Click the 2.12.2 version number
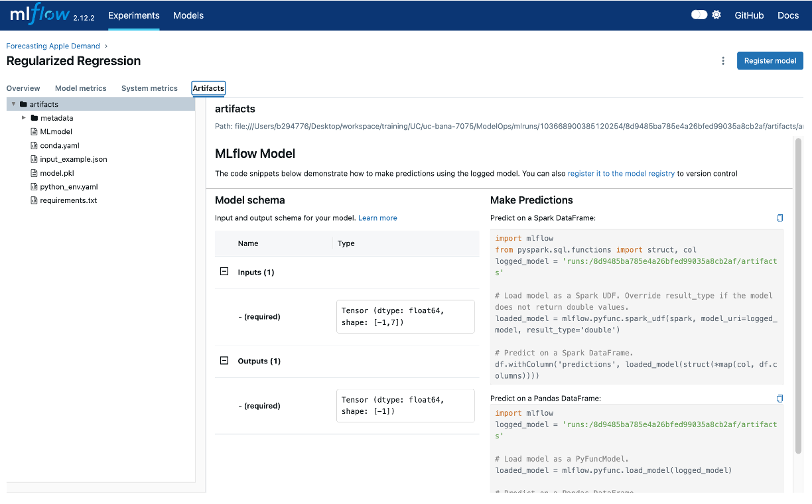The image size is (812, 504). (84, 18)
